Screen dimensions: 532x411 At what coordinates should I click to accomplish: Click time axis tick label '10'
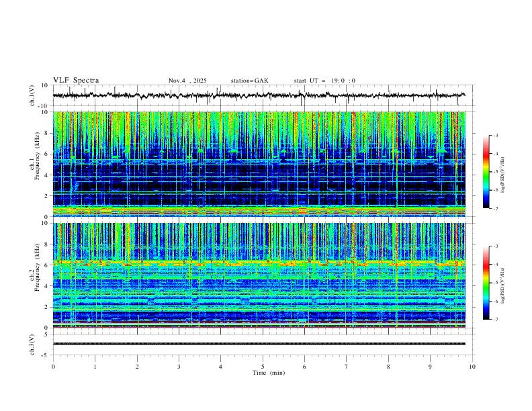[472, 367]
